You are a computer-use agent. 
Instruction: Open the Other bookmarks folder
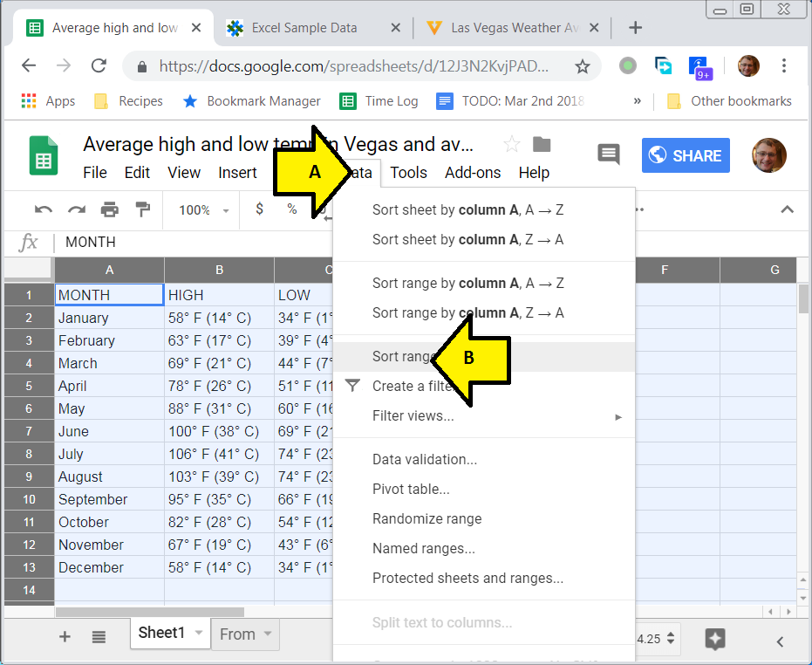point(729,101)
